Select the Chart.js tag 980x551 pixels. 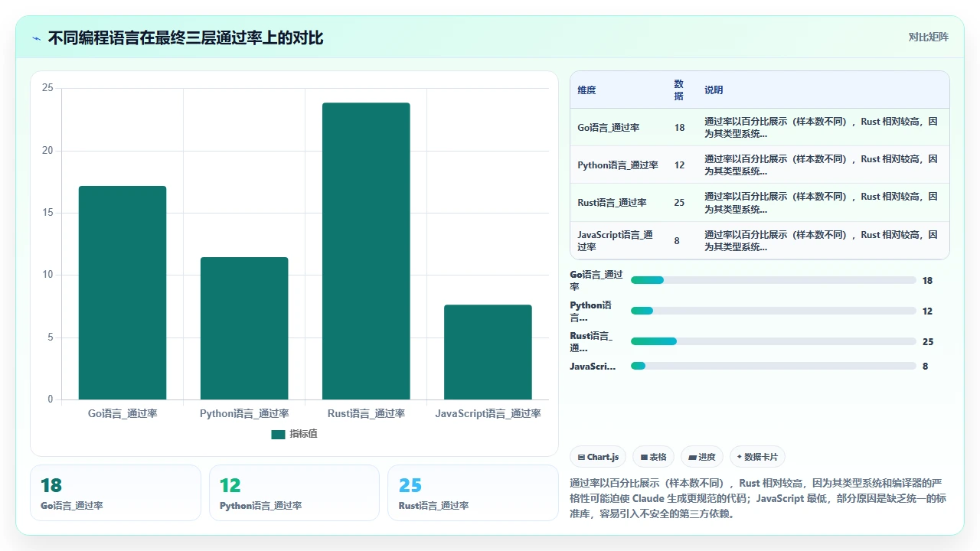598,457
